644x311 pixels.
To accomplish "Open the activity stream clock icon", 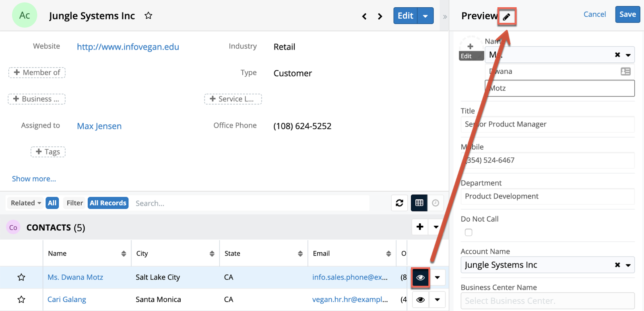I will click(x=436, y=203).
